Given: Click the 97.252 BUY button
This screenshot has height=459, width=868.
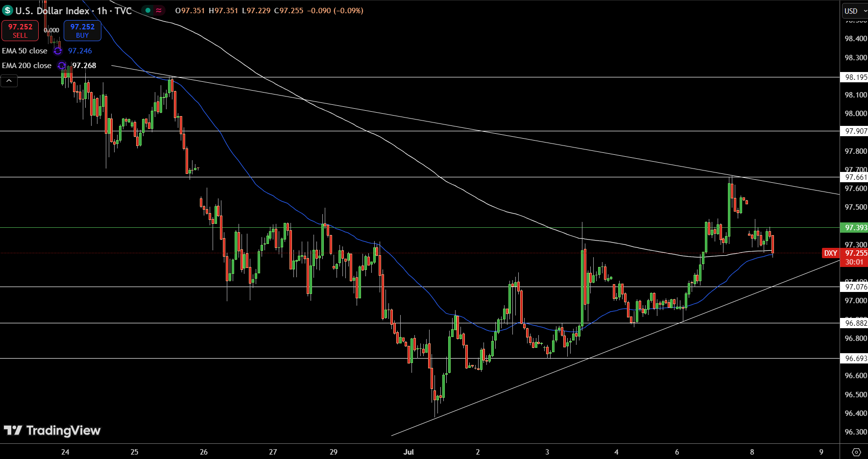Looking at the screenshot, I should click(x=82, y=30).
